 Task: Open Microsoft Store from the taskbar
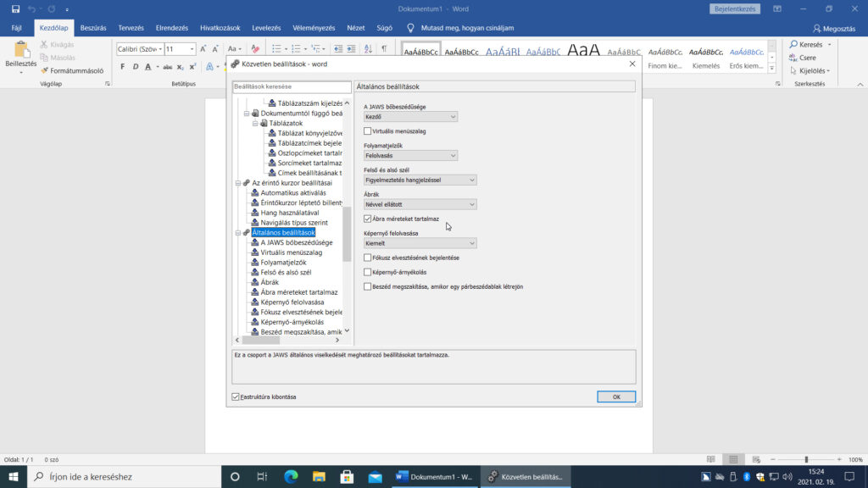point(347,476)
